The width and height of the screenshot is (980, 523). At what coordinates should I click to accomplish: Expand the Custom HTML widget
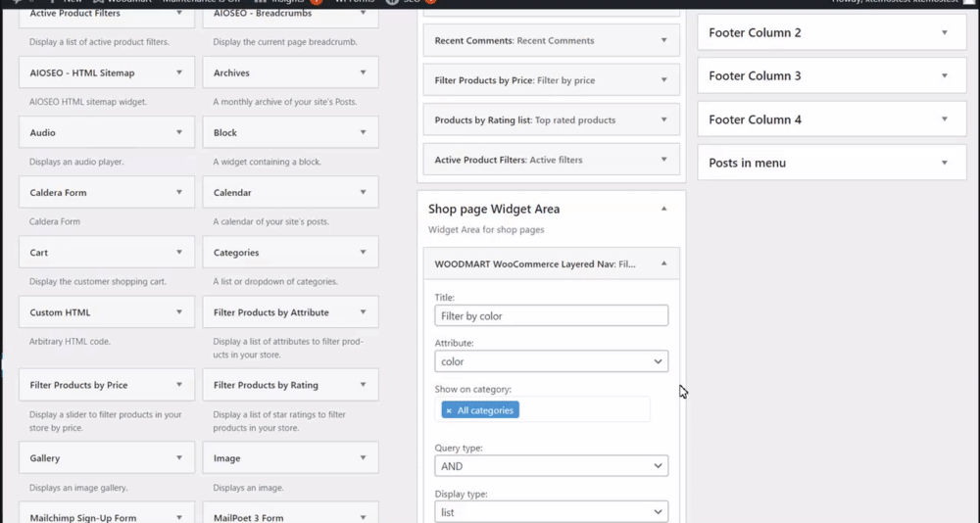coord(179,312)
